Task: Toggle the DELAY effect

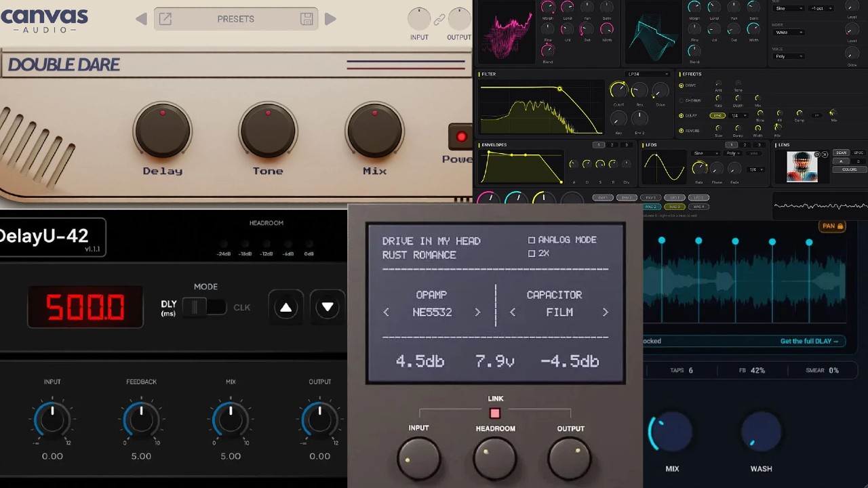Action: [681, 116]
